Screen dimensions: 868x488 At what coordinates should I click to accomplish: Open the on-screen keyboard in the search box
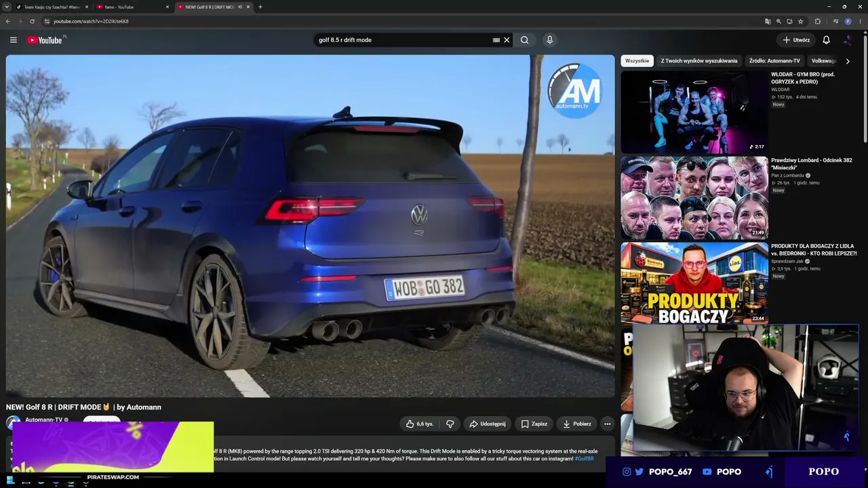click(x=496, y=40)
